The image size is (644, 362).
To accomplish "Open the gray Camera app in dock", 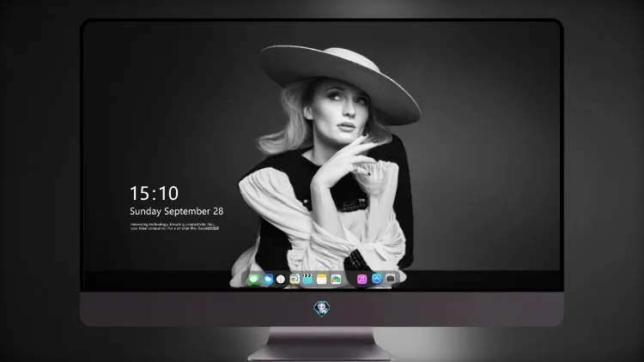I will point(391,279).
